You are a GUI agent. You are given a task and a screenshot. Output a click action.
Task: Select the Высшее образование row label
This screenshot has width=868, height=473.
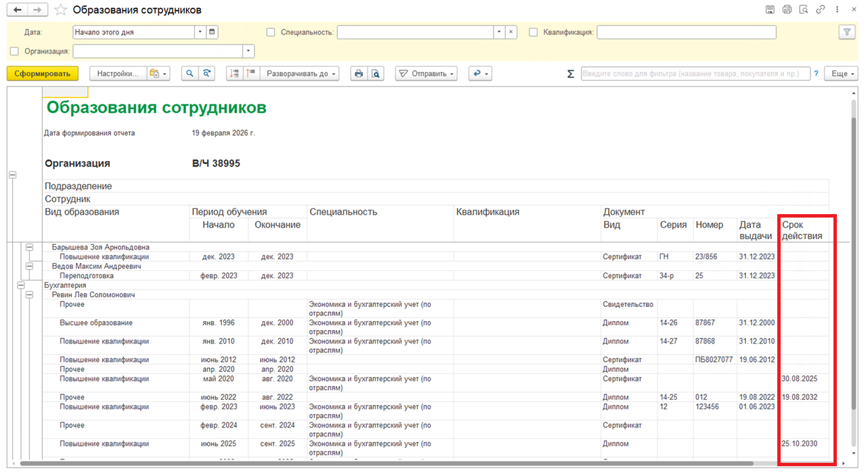point(96,323)
